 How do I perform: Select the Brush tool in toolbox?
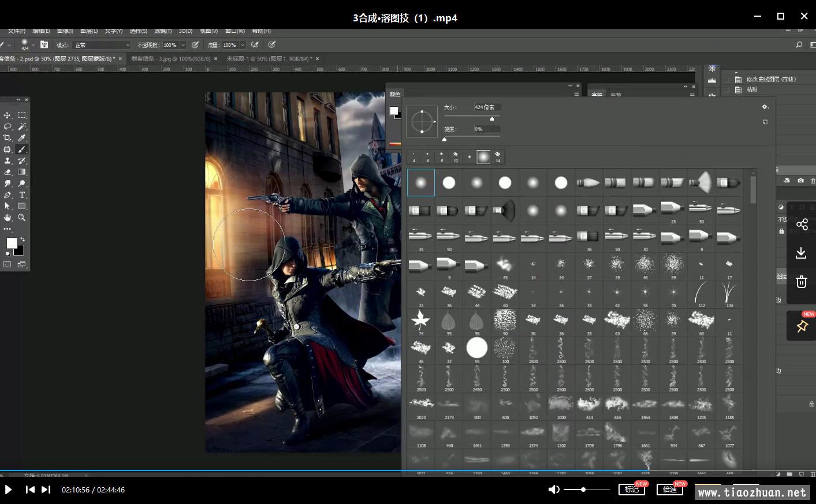pyautogui.click(x=22, y=150)
